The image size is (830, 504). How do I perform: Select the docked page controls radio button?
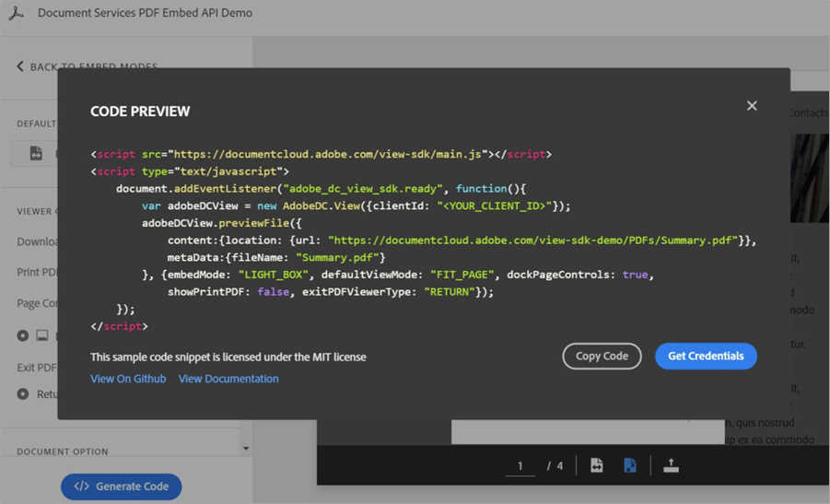(x=23, y=335)
